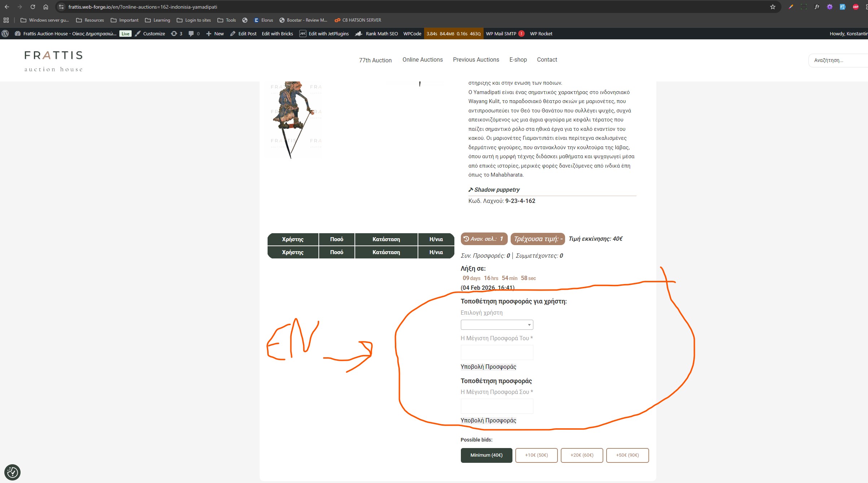This screenshot has width=868, height=483.
Task: Open the Chrome apps grid
Action: coord(6,20)
